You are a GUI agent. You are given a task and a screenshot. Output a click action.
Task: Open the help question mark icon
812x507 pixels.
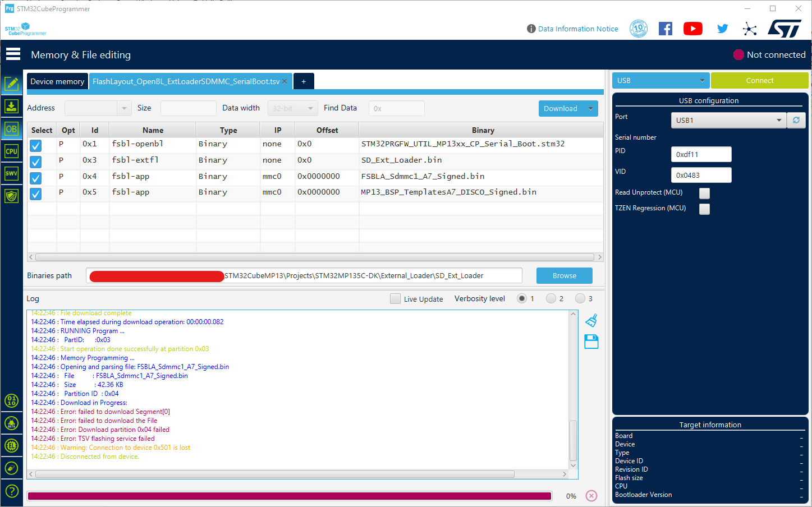pos(11,491)
